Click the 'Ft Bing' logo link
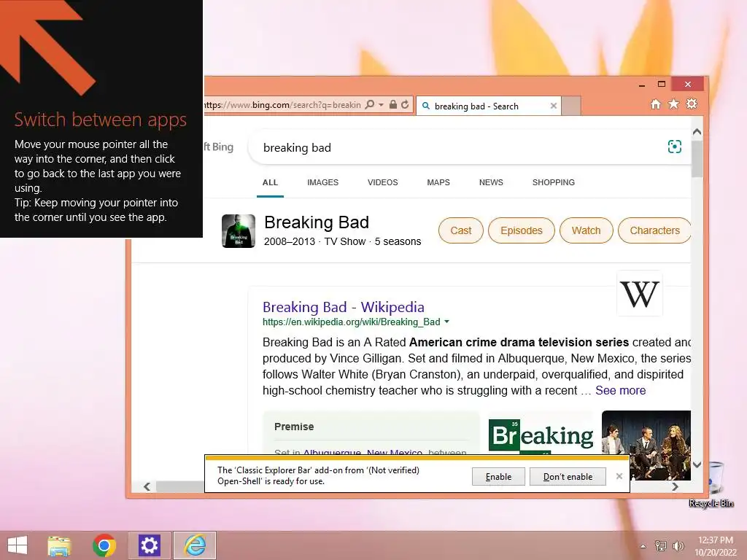This screenshot has width=747, height=560. pos(219,147)
